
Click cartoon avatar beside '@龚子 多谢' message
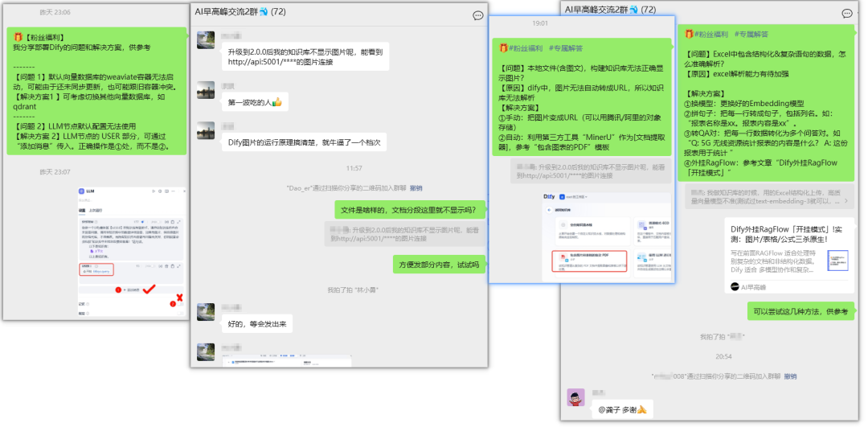575,397
